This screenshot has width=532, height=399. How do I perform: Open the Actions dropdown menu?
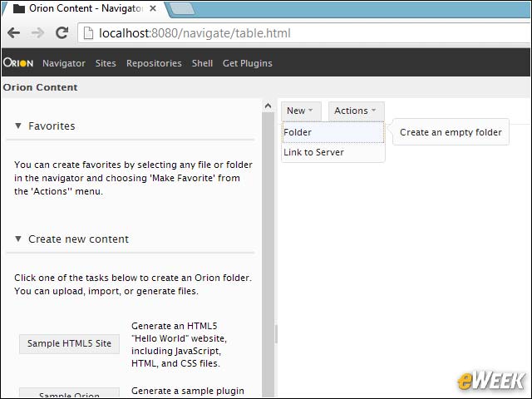[356, 111]
